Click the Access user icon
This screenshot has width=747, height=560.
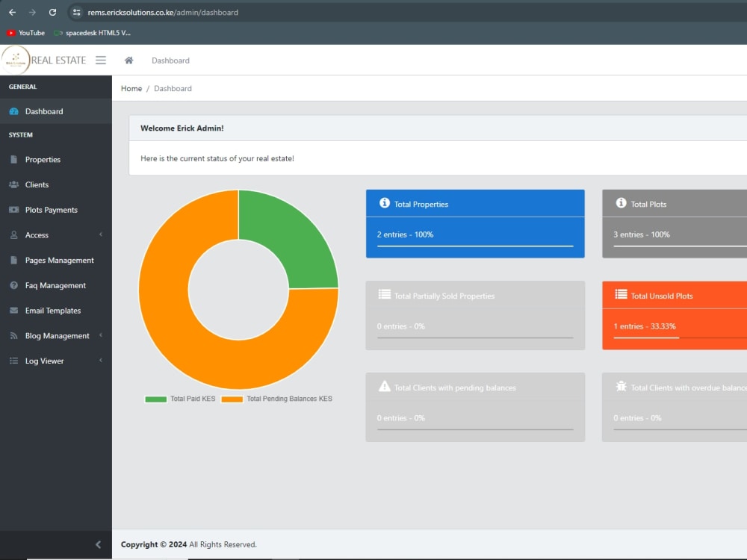coord(13,235)
